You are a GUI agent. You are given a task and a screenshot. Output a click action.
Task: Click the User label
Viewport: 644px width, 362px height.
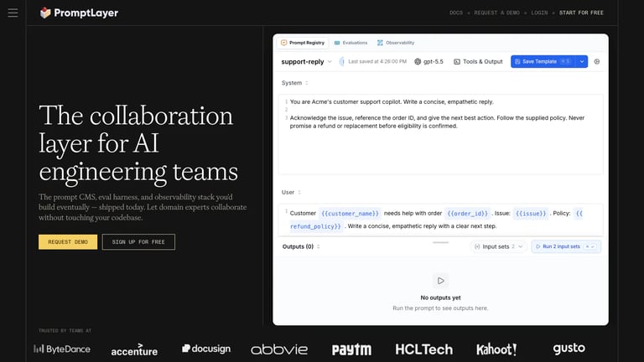[x=288, y=192]
